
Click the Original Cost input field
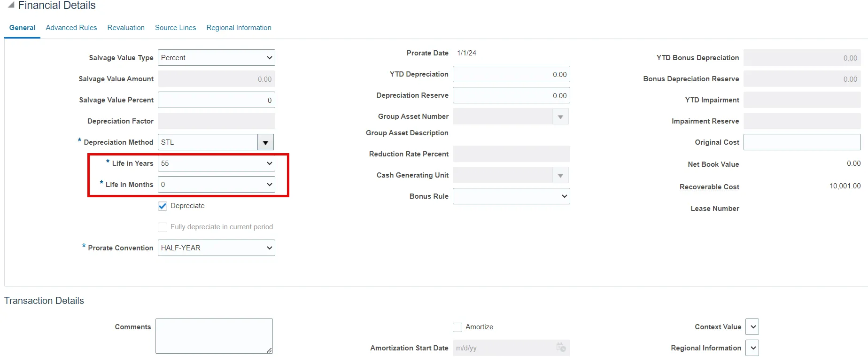tap(802, 142)
